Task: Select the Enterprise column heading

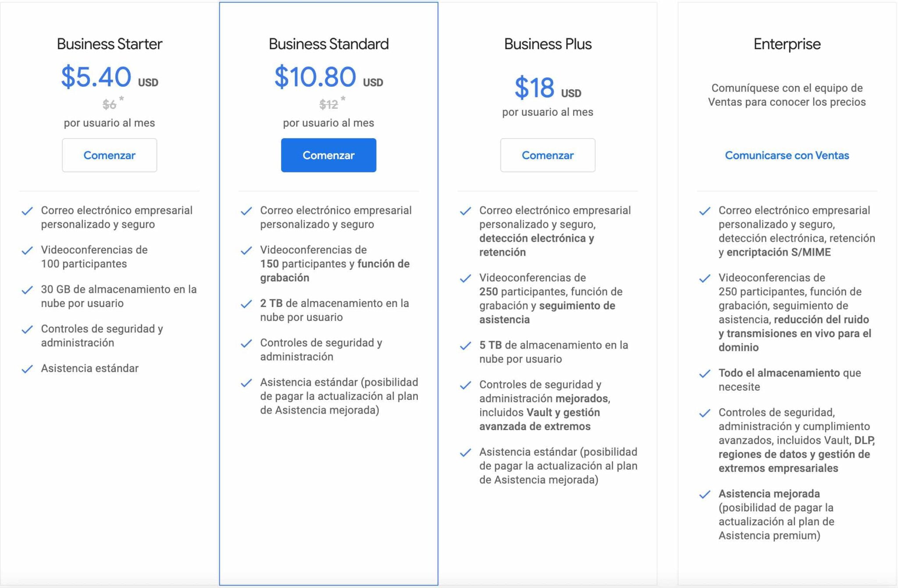Action: pyautogui.click(x=787, y=44)
